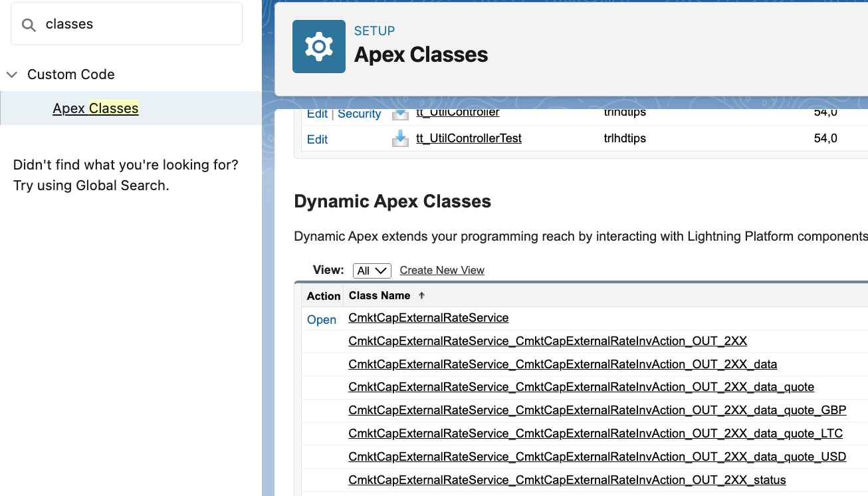
Task: Open the class ending in OUT_2XX_data_quote_GBP
Action: tap(597, 410)
